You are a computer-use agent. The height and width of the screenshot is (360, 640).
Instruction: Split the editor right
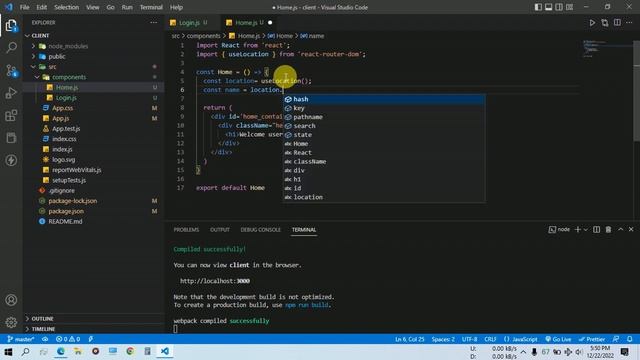tap(617, 23)
